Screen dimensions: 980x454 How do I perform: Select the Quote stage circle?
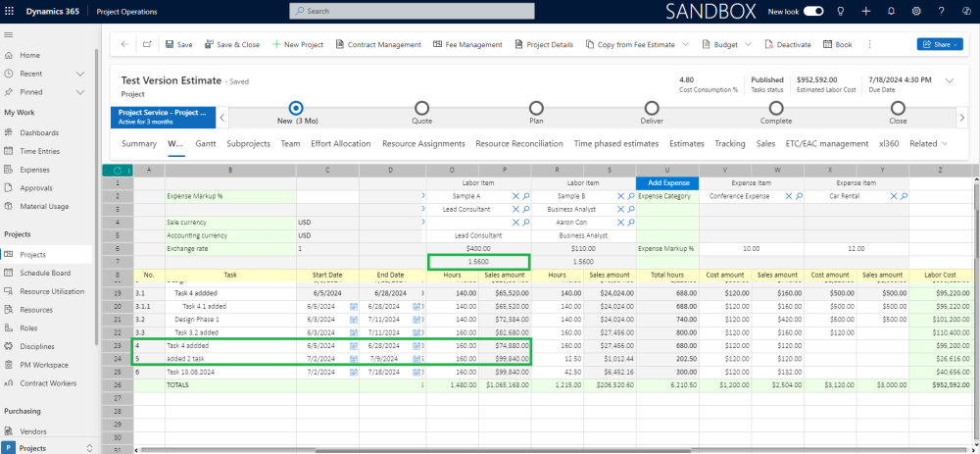coord(421,108)
